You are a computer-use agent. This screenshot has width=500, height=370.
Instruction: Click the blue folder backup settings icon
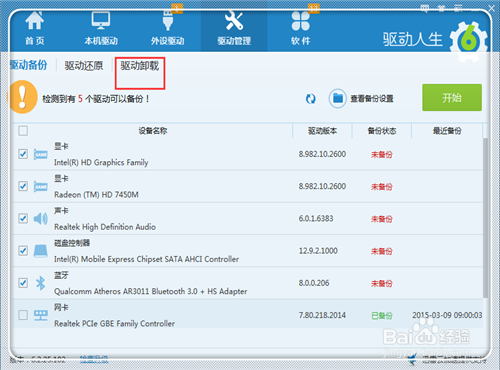[x=337, y=99]
